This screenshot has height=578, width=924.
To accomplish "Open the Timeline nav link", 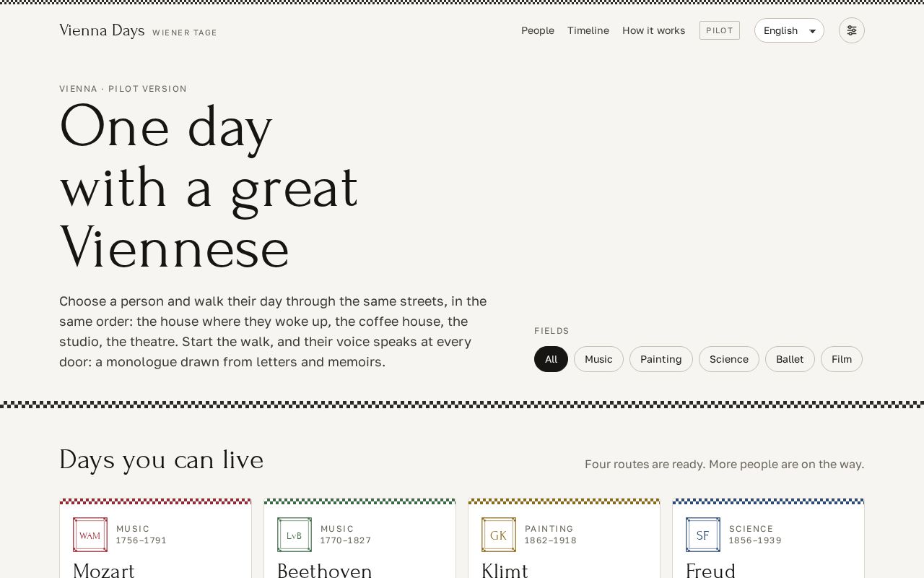I will coord(588,30).
